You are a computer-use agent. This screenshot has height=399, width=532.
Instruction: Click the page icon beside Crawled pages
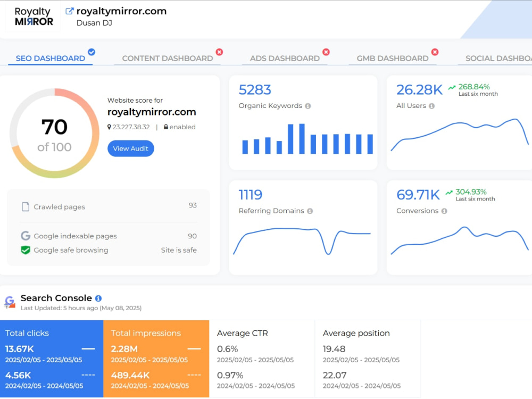click(x=26, y=206)
